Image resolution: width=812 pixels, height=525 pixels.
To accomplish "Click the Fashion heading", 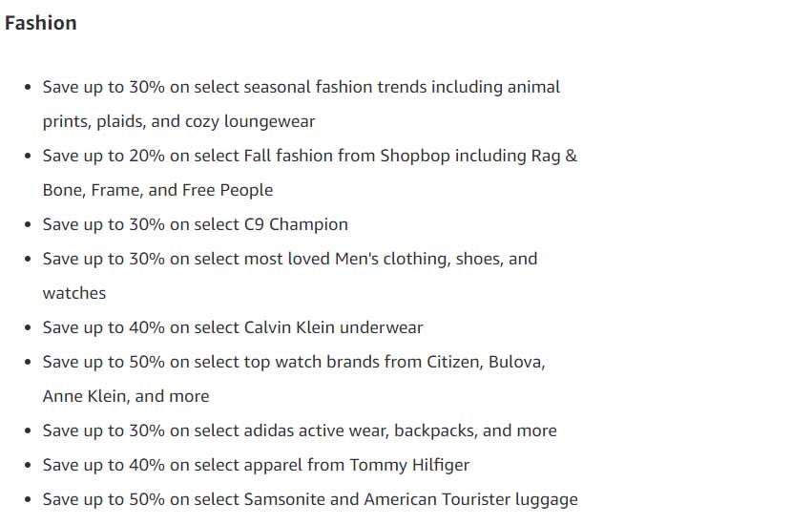I will [x=40, y=23].
